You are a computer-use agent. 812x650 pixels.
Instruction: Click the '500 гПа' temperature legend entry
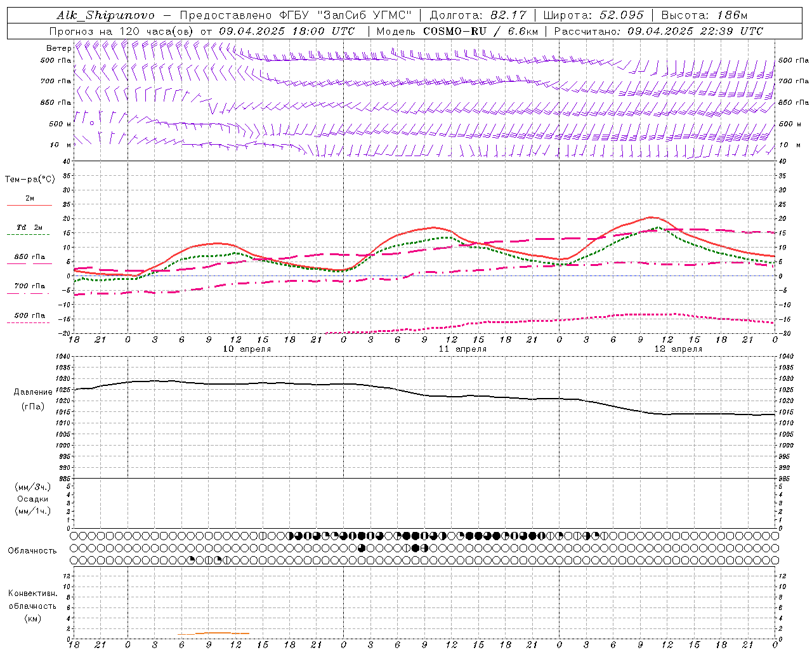(x=30, y=315)
